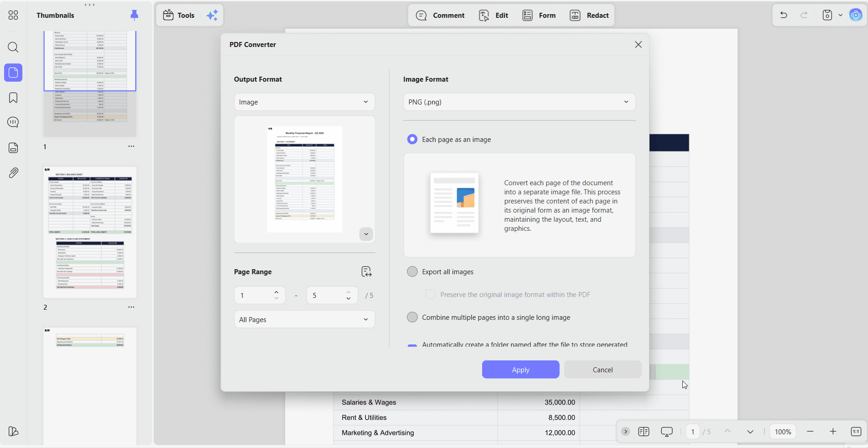Viewport: 868px width, 448px height.
Task: Open the AI sparkle assistant icon
Action: tap(212, 15)
